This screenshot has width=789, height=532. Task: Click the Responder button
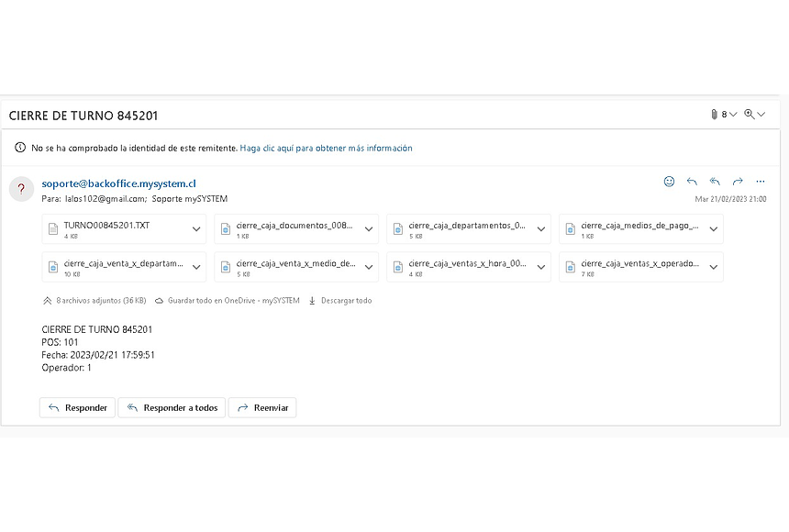[77, 407]
